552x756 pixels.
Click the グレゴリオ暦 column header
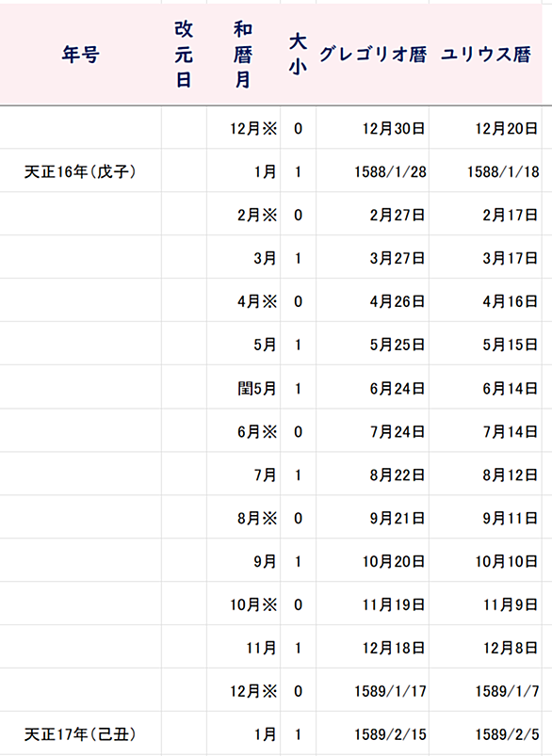point(372,55)
